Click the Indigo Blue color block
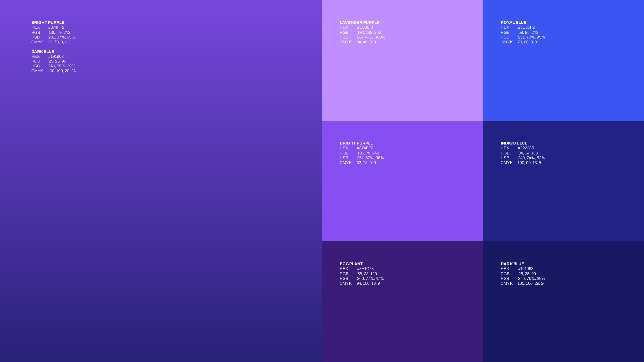Viewport: 644px width, 362px height. click(x=563, y=201)
